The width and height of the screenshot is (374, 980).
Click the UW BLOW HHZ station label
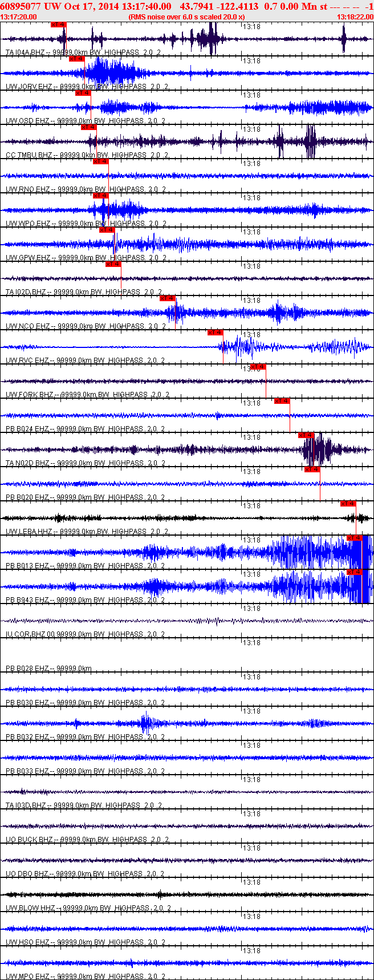(88, 908)
